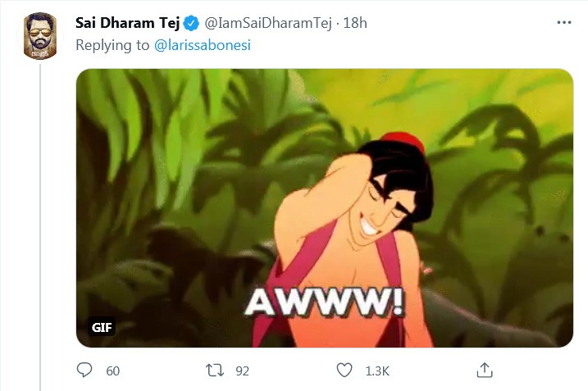Click the GIF badge on the media
Image resolution: width=588 pixels, height=391 pixels.
click(102, 327)
